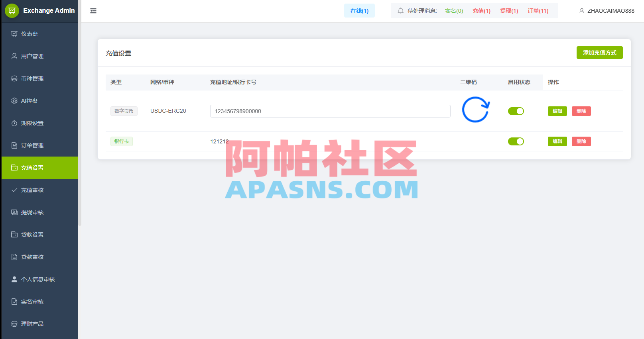Click 删除 button for USDC-ERC20 row
Image resolution: width=644 pixels, height=339 pixels.
coord(581,111)
